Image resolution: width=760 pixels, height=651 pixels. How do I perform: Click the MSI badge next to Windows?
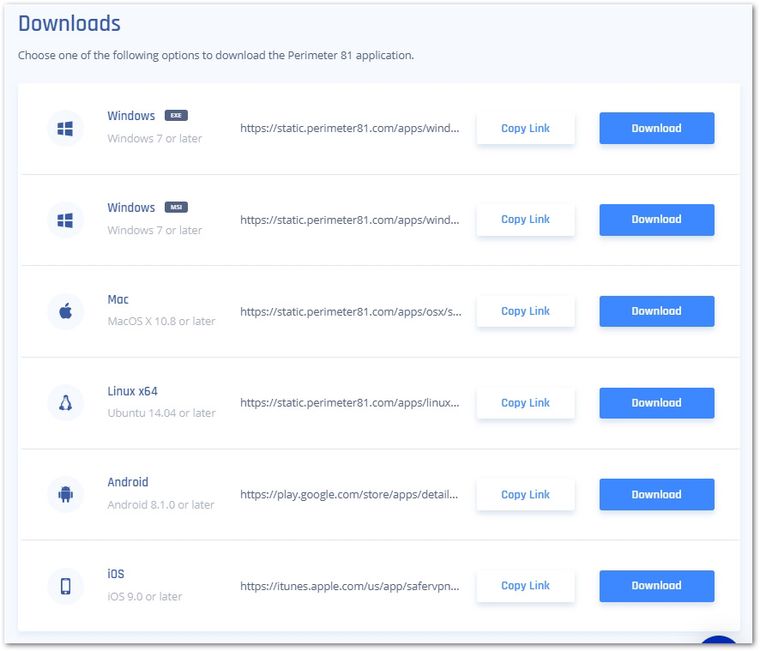coord(176,207)
